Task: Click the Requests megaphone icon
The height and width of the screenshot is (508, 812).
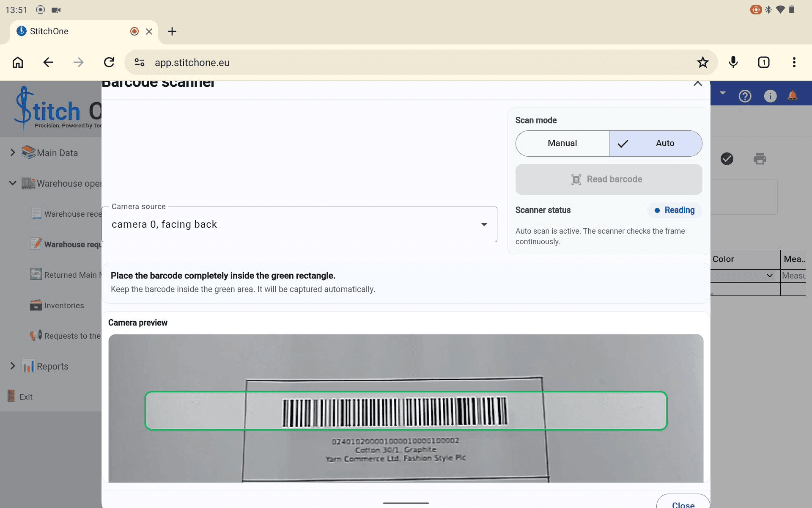Action: [x=36, y=335]
